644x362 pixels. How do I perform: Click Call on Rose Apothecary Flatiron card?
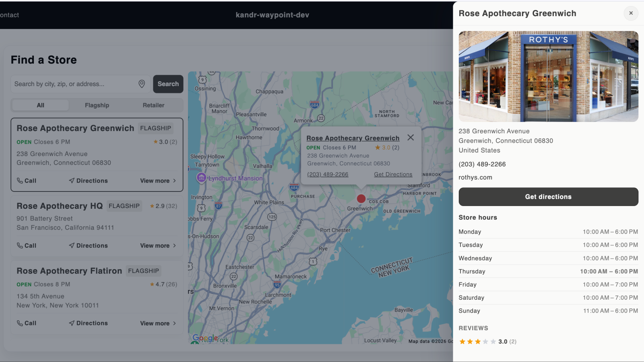tap(27, 323)
